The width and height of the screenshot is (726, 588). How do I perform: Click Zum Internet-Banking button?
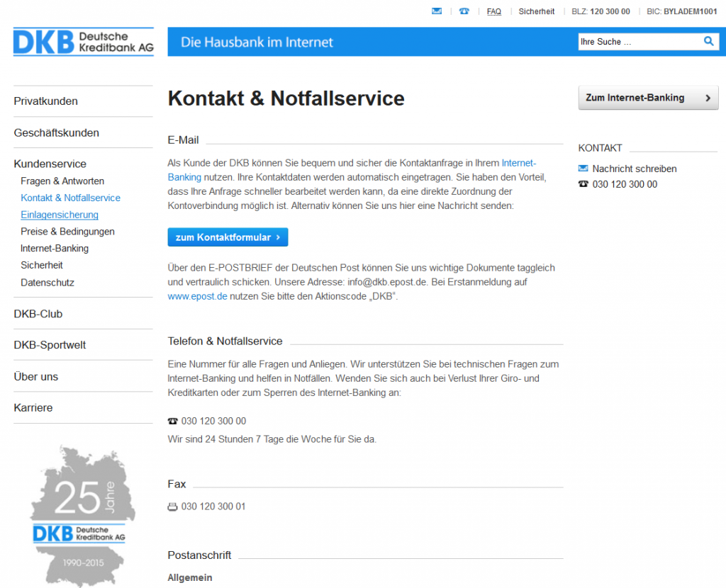point(648,98)
